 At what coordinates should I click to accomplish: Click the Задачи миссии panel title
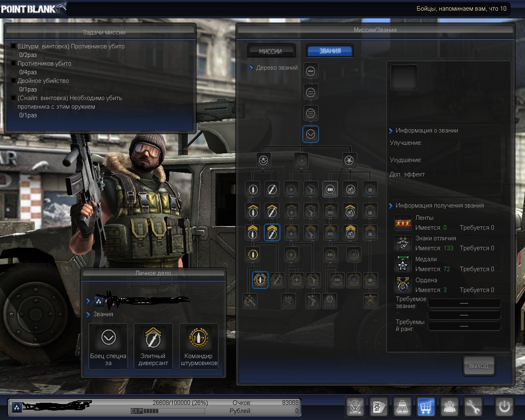click(104, 32)
